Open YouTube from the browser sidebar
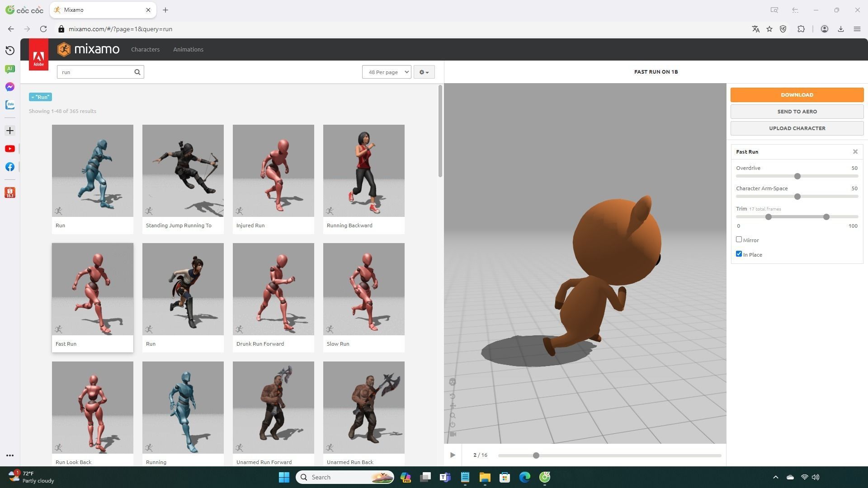The image size is (868, 488). coord(10,149)
